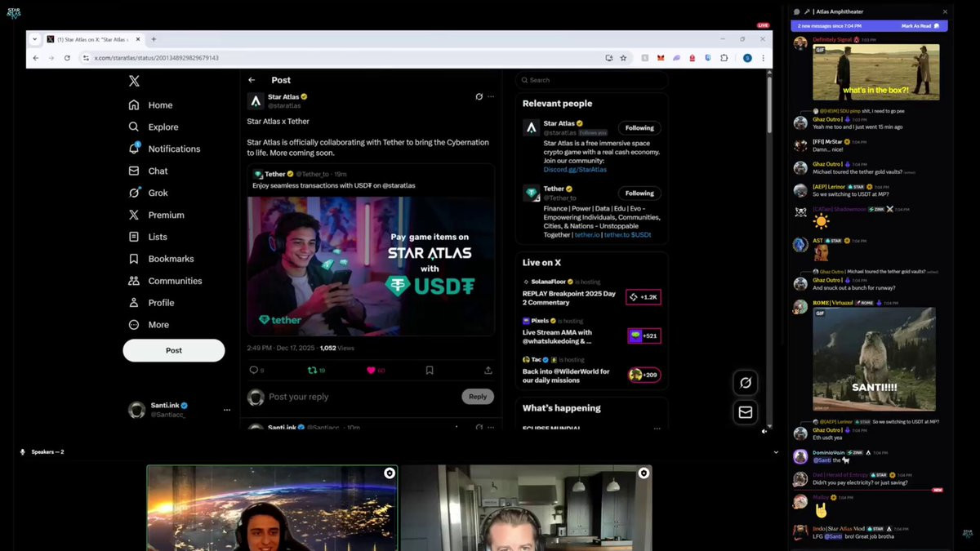Click the Grok icon on Star Atlas post header
The width and height of the screenshot is (980, 551).
pos(479,96)
